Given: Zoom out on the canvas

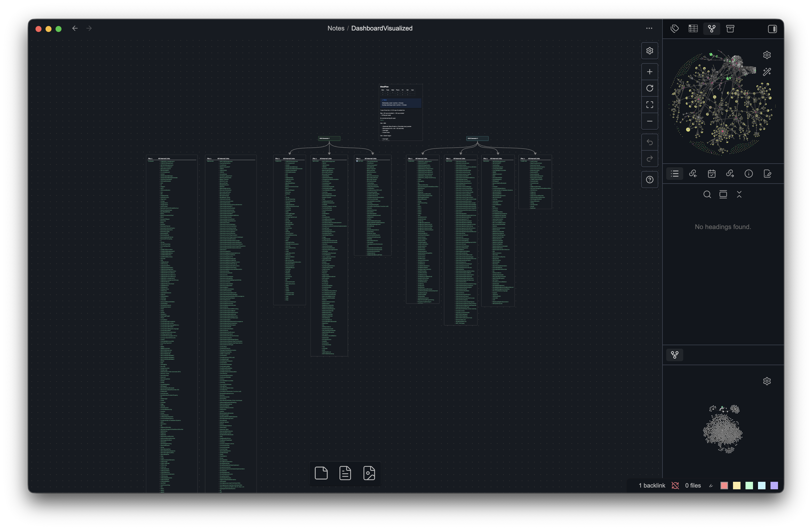Looking at the screenshot, I should pos(649,121).
